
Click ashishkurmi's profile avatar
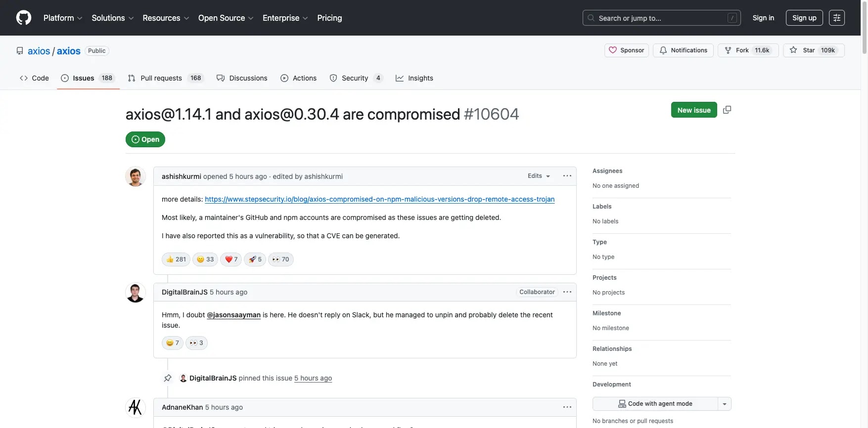[135, 176]
